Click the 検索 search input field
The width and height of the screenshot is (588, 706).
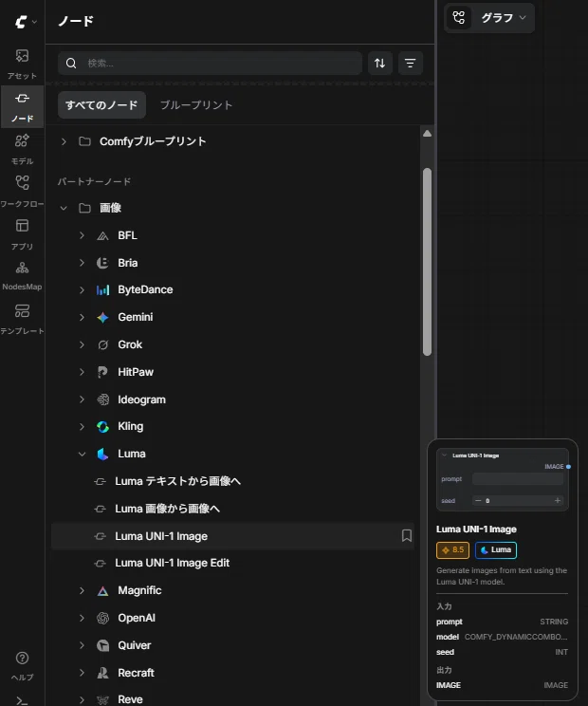tap(210, 63)
